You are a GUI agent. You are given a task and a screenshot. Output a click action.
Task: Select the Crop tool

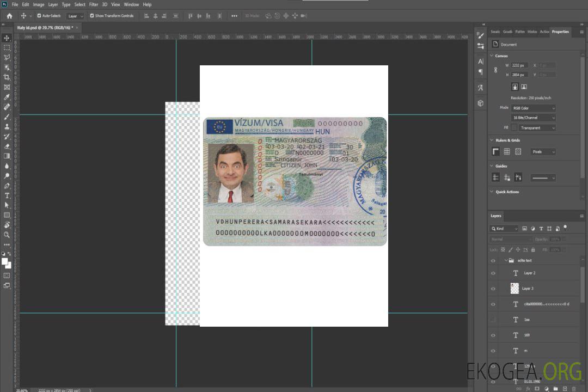point(7,77)
